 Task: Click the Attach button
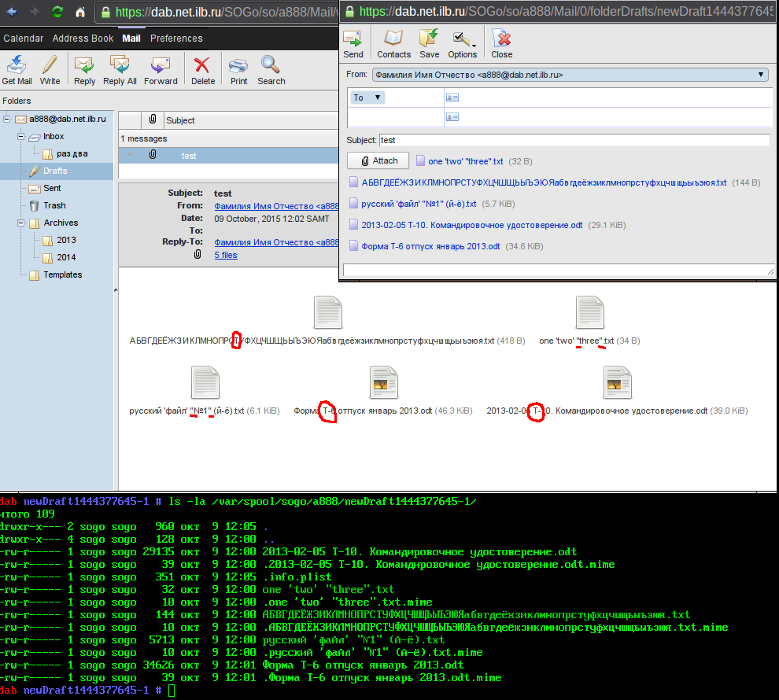[378, 160]
